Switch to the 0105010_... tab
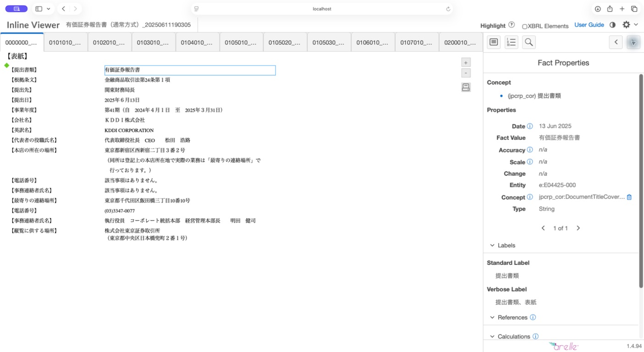This screenshot has height=352, width=644. [x=242, y=43]
